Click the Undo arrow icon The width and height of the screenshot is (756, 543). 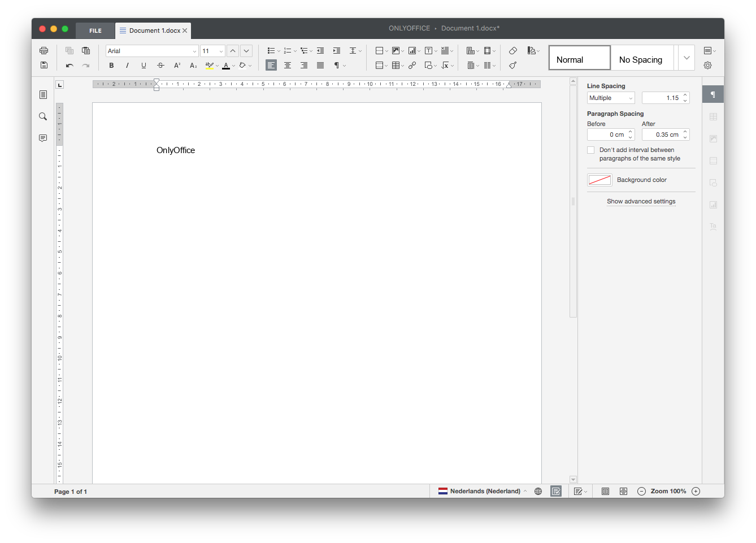pos(69,66)
